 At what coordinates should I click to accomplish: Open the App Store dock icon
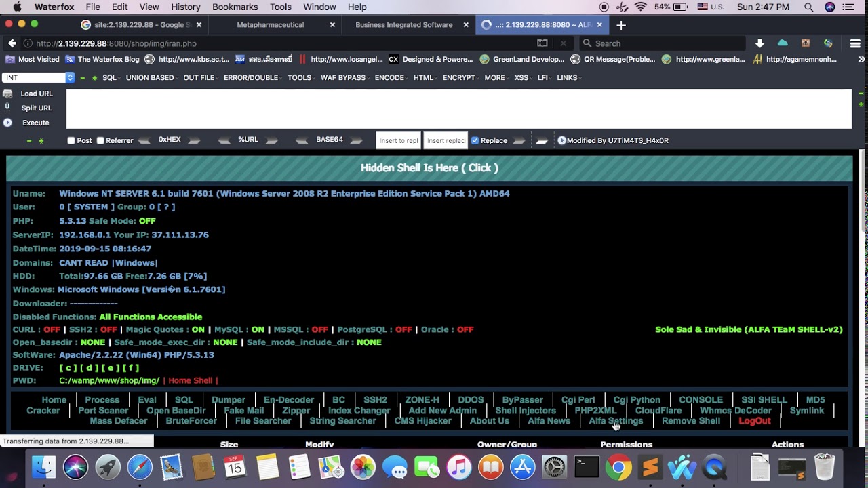point(523,467)
